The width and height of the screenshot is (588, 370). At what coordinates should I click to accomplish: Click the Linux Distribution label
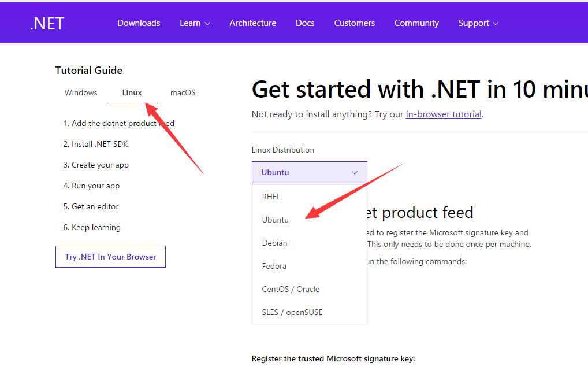(x=283, y=150)
